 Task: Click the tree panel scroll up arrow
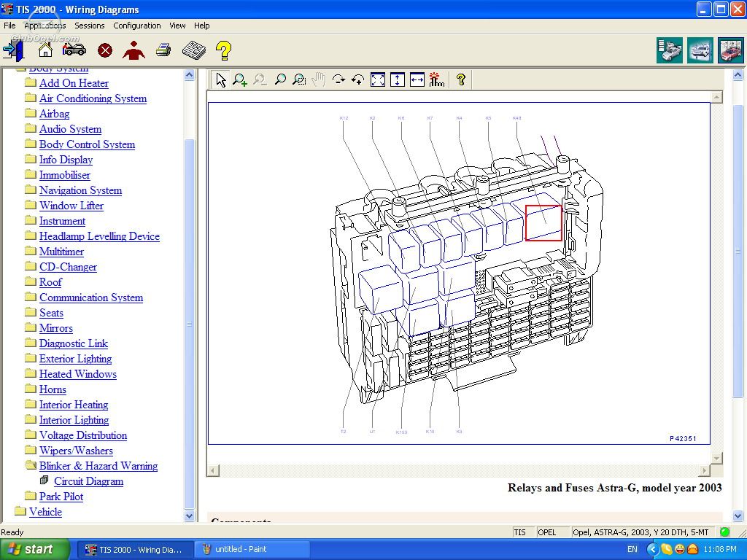click(x=189, y=75)
